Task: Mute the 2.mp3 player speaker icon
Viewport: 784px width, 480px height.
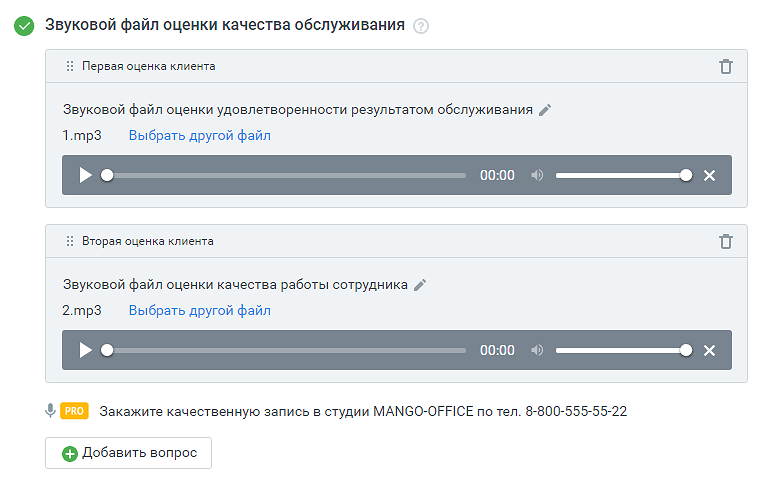Action: [537, 350]
